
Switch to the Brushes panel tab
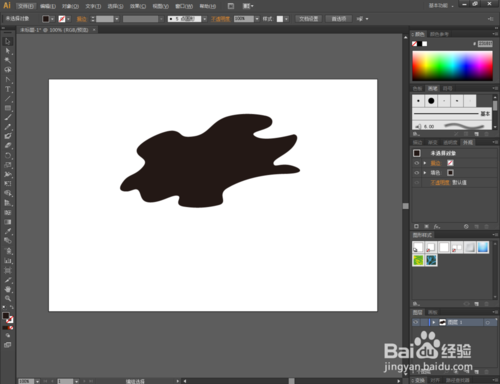point(432,88)
